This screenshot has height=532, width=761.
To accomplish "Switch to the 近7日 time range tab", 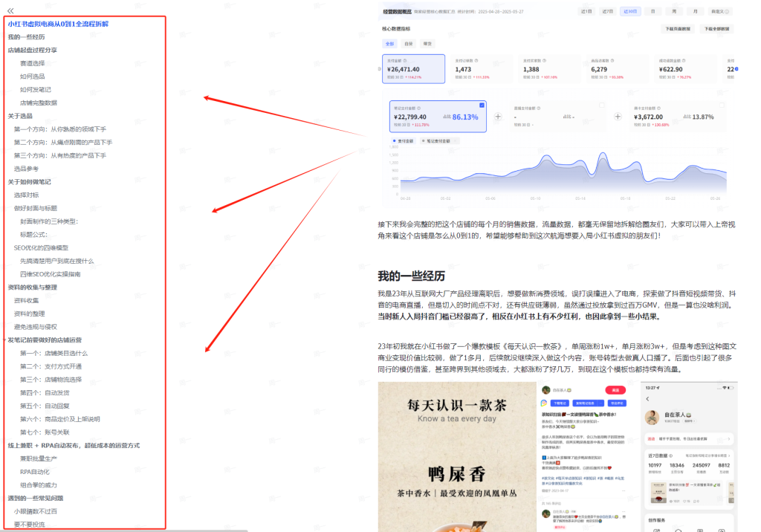I will (607, 12).
